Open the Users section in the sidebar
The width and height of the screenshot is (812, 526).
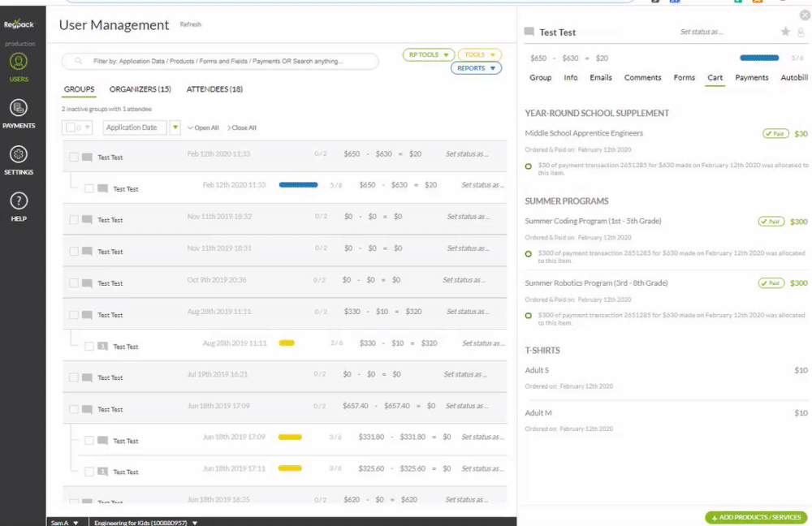[19, 66]
